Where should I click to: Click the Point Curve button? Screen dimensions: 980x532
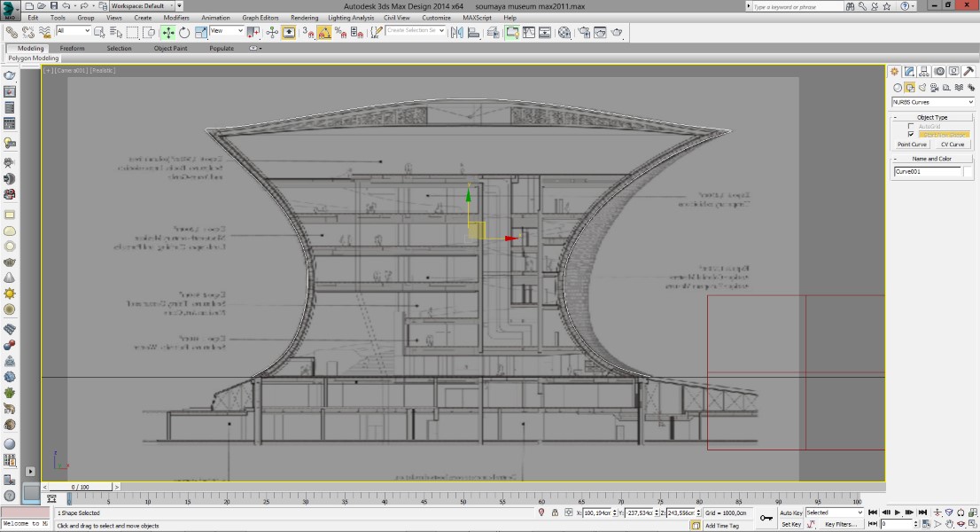(x=912, y=145)
